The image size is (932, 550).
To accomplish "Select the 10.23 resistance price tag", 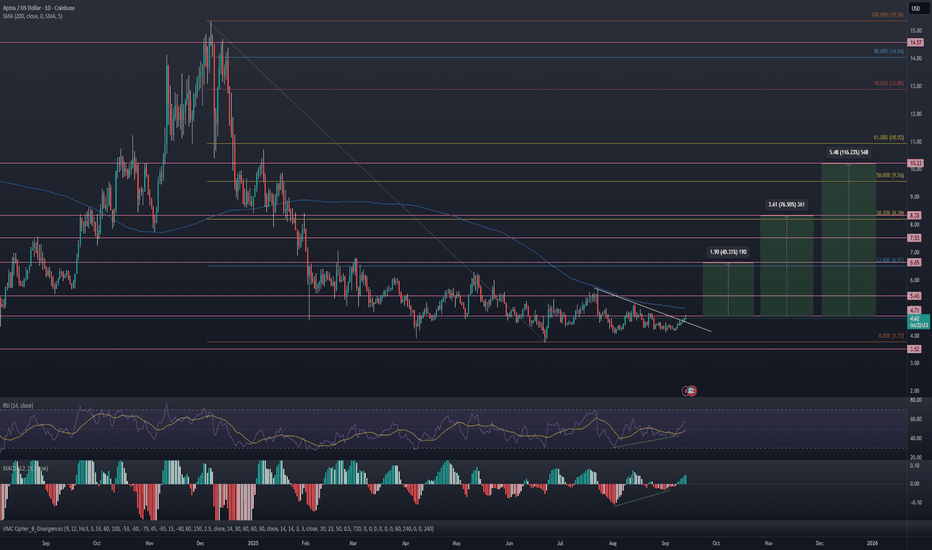I will [x=915, y=163].
